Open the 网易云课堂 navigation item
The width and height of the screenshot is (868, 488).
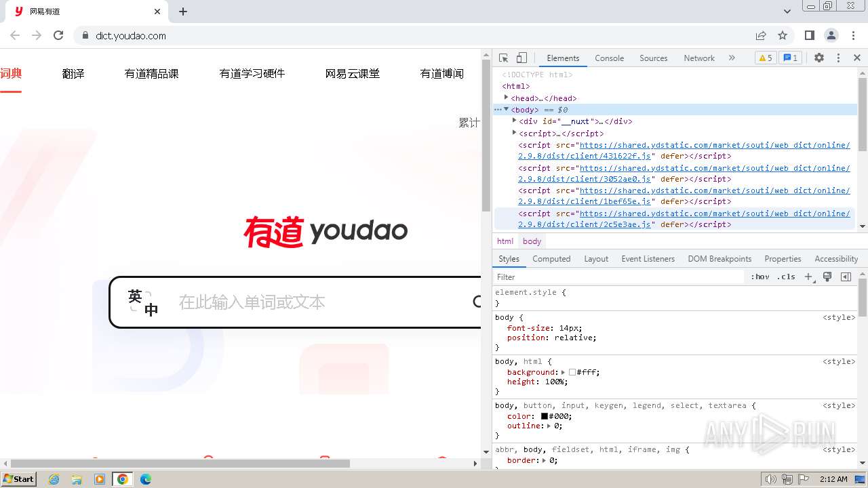353,73
